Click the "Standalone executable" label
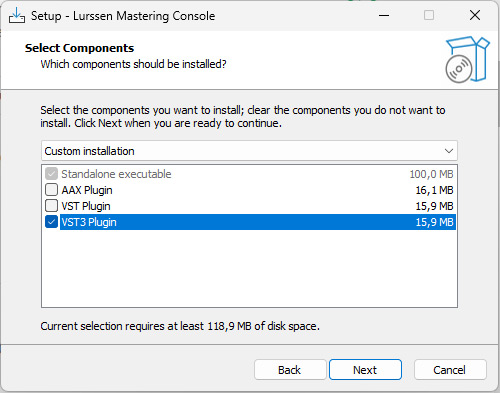The height and width of the screenshot is (393, 500). [116, 174]
